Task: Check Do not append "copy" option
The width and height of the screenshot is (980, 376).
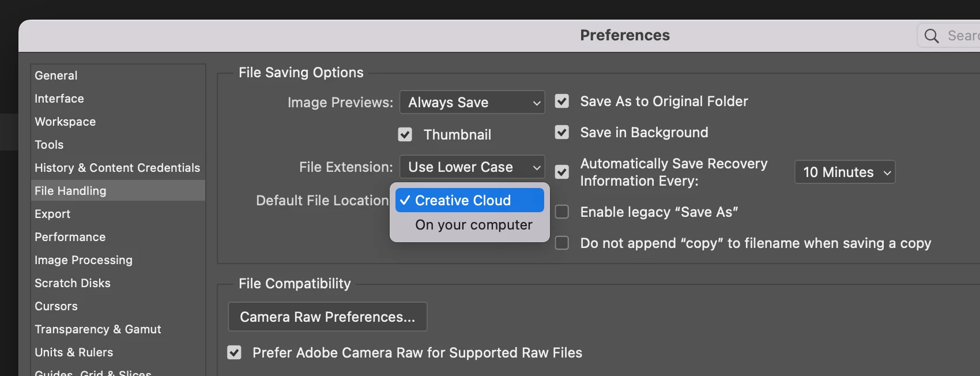Action: click(562, 243)
